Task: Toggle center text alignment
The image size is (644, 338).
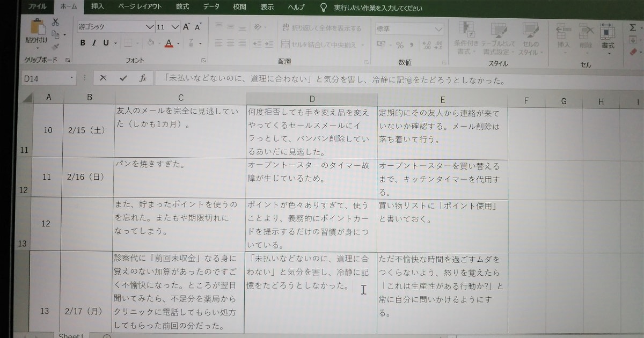Action: tap(230, 43)
